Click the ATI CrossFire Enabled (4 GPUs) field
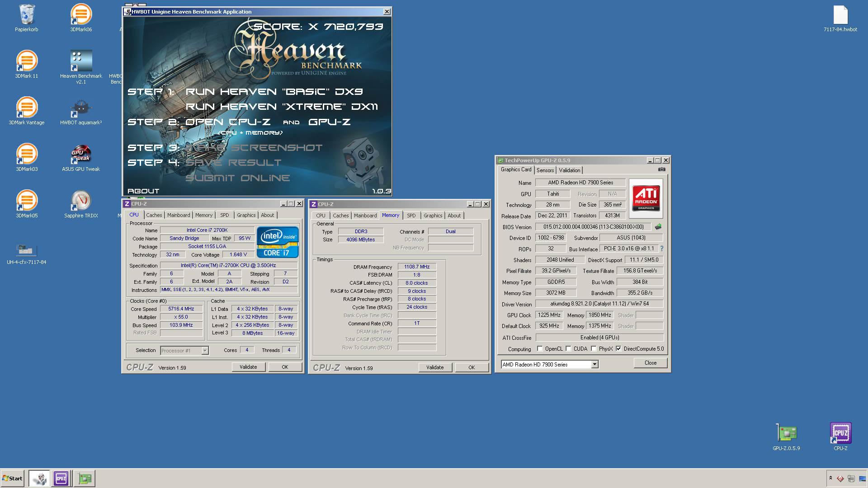This screenshot has height=488, width=868. [599, 338]
